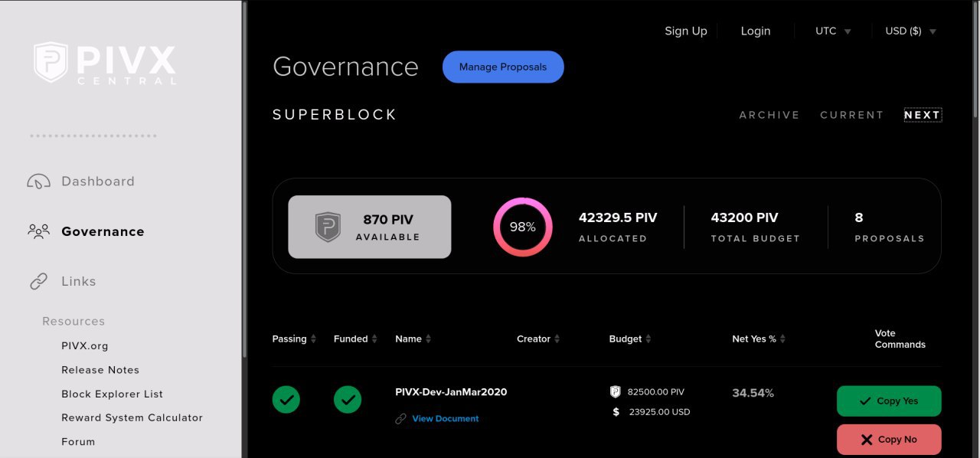Click the PIVX Central shield logo
Image resolution: width=980 pixels, height=458 pixels.
point(51,62)
